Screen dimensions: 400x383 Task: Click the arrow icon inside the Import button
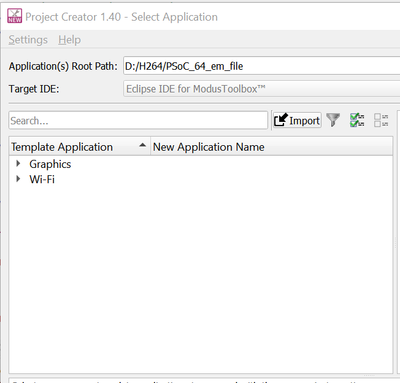281,120
